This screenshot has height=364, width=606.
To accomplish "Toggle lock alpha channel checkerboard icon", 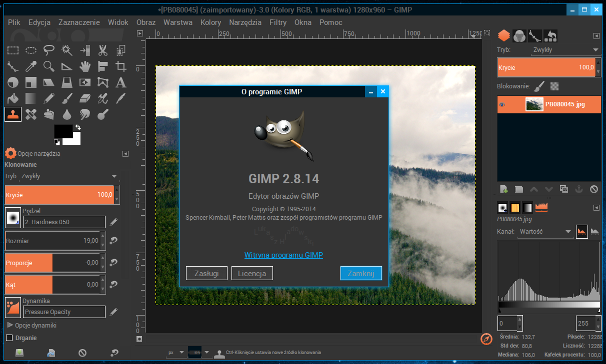I will tap(554, 86).
